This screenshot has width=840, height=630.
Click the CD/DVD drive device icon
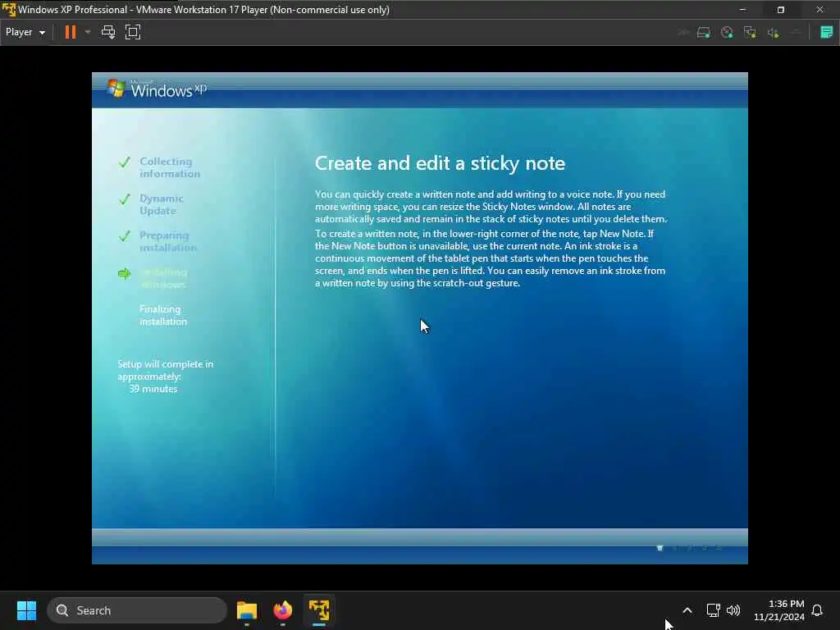(x=727, y=33)
